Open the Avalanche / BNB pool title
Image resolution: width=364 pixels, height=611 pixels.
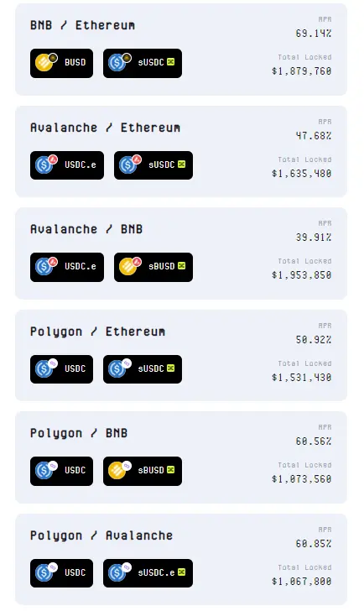pyautogui.click(x=86, y=229)
